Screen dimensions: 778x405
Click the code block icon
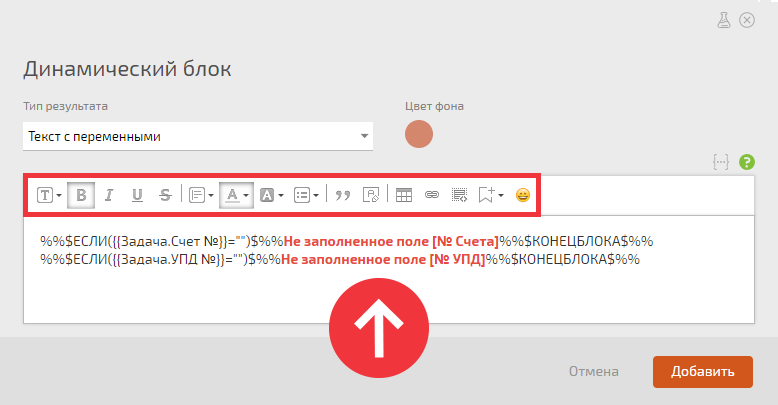459,195
